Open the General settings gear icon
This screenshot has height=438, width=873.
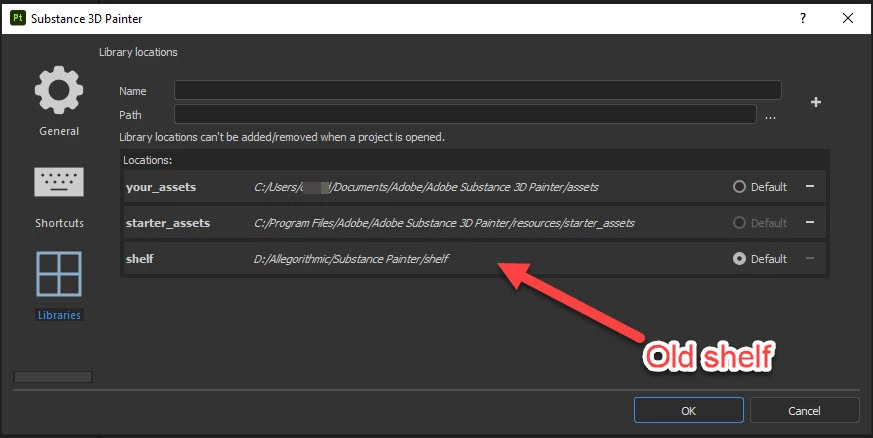(x=59, y=90)
